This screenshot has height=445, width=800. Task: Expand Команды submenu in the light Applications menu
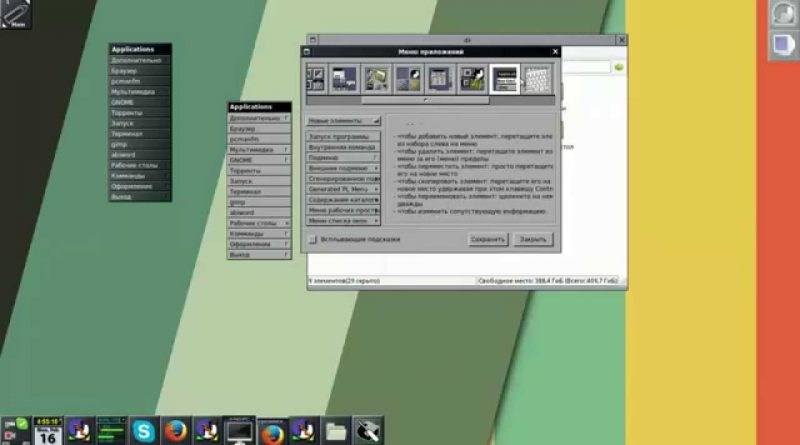(x=259, y=233)
